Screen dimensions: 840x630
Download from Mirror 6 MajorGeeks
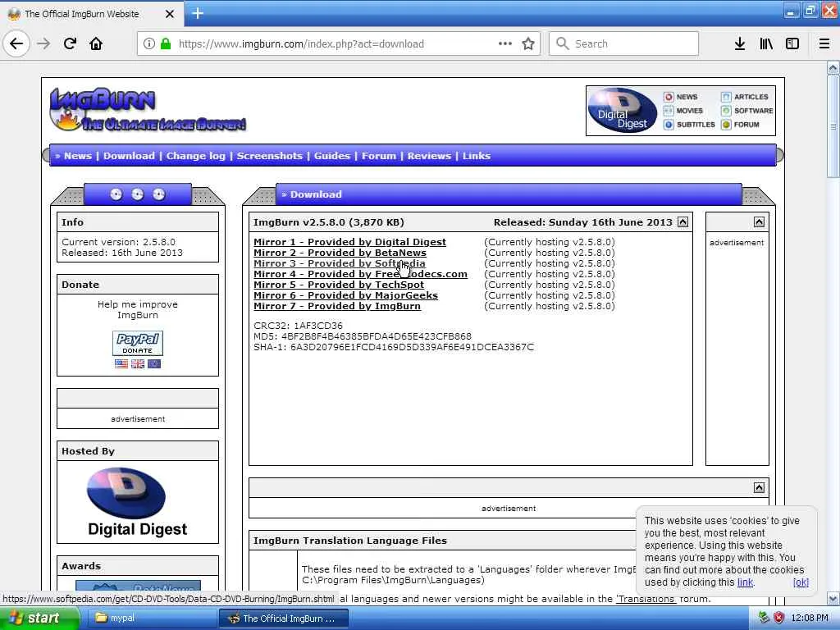coord(345,295)
